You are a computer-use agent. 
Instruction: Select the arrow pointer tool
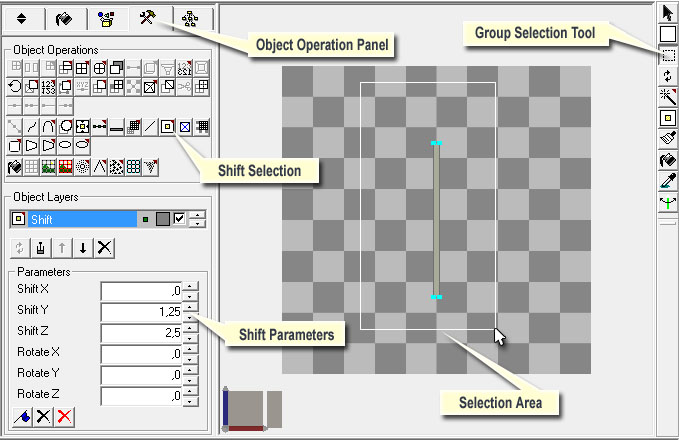tap(667, 12)
